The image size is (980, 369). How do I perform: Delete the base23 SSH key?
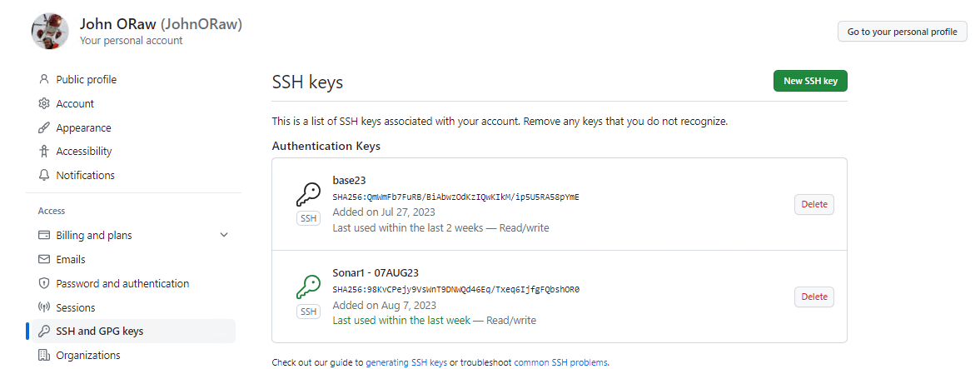[813, 204]
